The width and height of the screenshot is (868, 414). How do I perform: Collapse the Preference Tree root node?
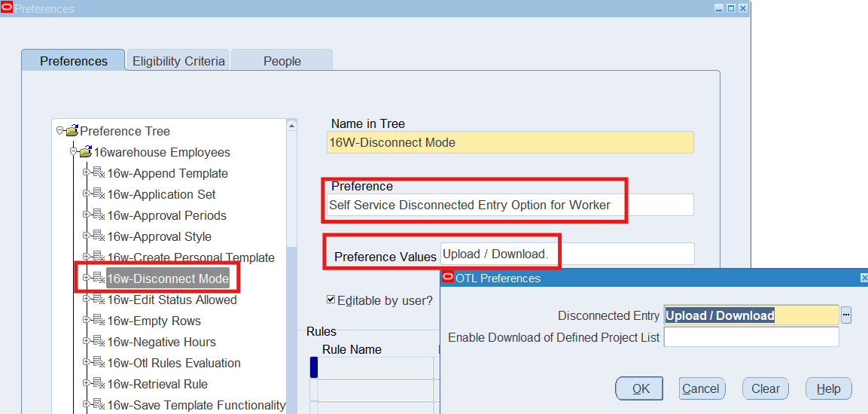tap(60, 131)
